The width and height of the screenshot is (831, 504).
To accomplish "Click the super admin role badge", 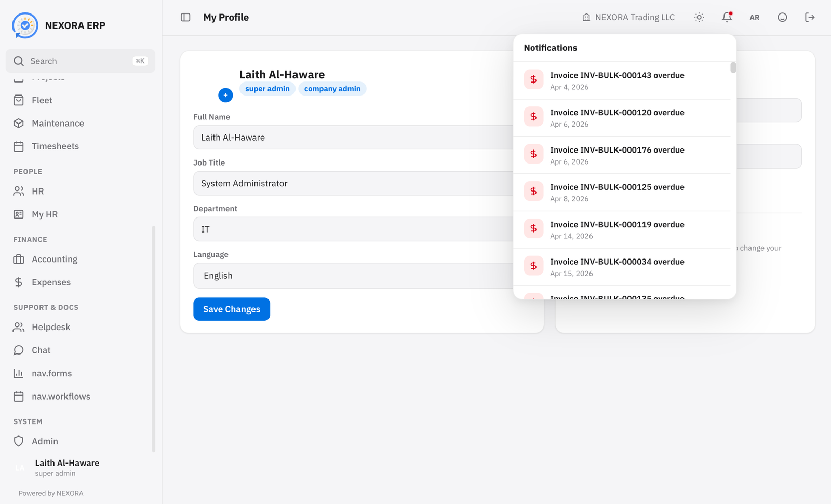I will 267,89.
